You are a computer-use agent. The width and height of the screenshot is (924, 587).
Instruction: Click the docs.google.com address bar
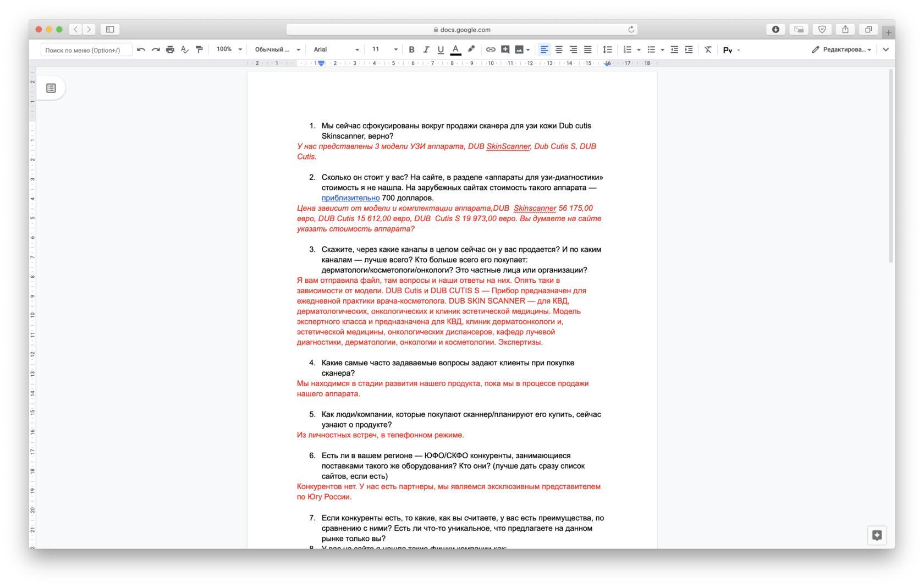(462, 29)
